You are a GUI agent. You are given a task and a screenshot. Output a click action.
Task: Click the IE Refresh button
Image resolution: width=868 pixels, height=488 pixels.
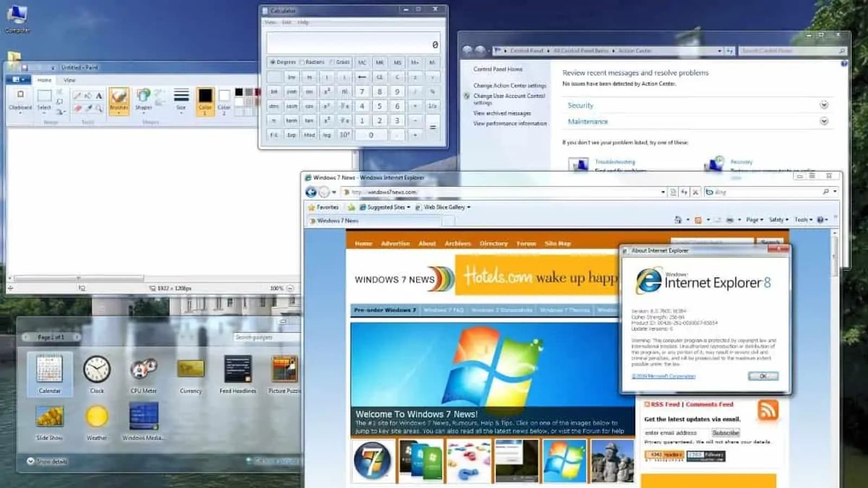tap(684, 192)
